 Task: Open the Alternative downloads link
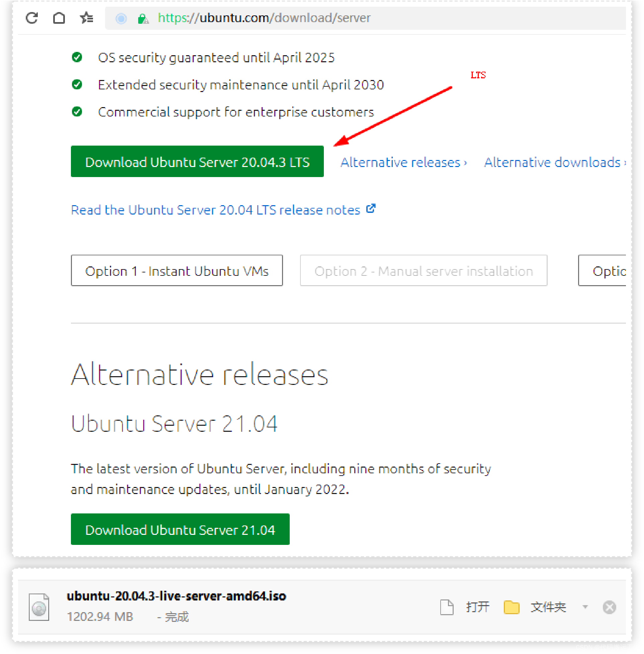coord(552,162)
